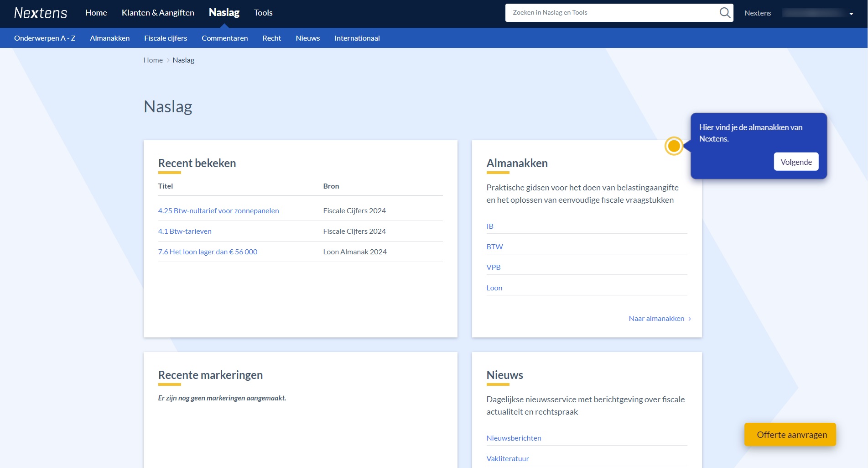
Task: Open the Internationaal section
Action: point(357,38)
